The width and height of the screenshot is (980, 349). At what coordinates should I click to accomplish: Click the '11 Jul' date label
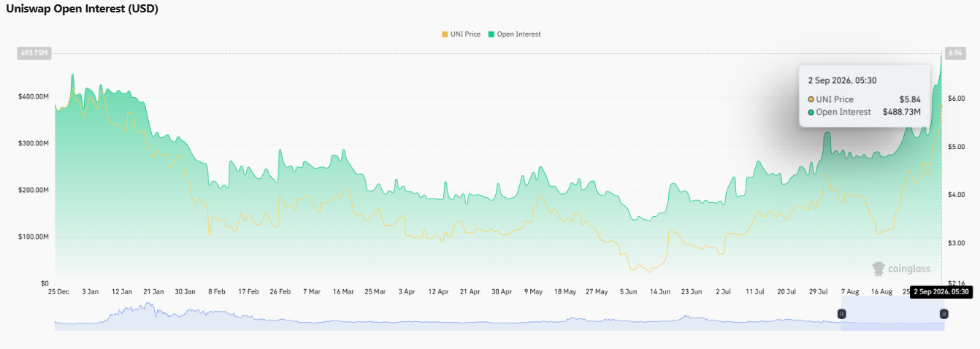pos(754,291)
